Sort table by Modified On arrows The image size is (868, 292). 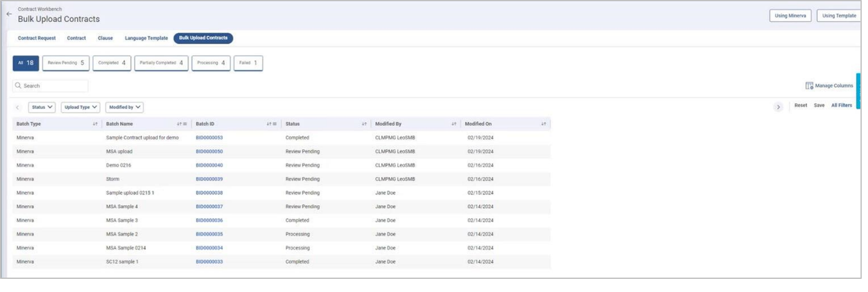[544, 124]
